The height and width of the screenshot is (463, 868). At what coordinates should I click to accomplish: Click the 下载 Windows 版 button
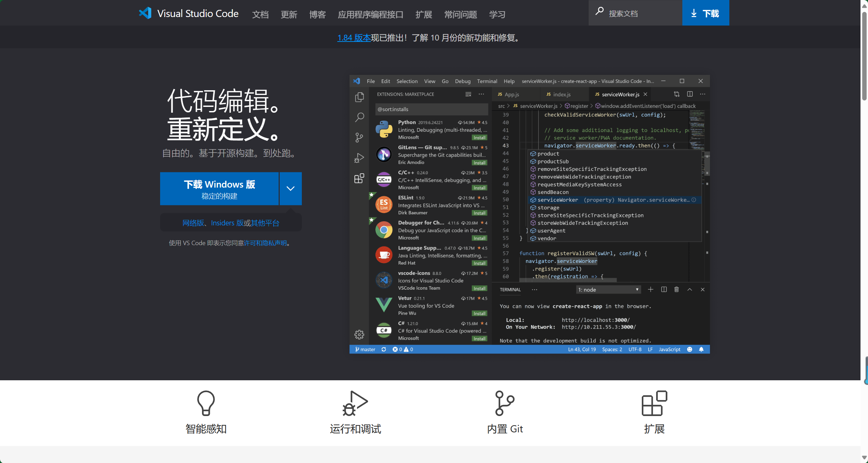click(219, 189)
